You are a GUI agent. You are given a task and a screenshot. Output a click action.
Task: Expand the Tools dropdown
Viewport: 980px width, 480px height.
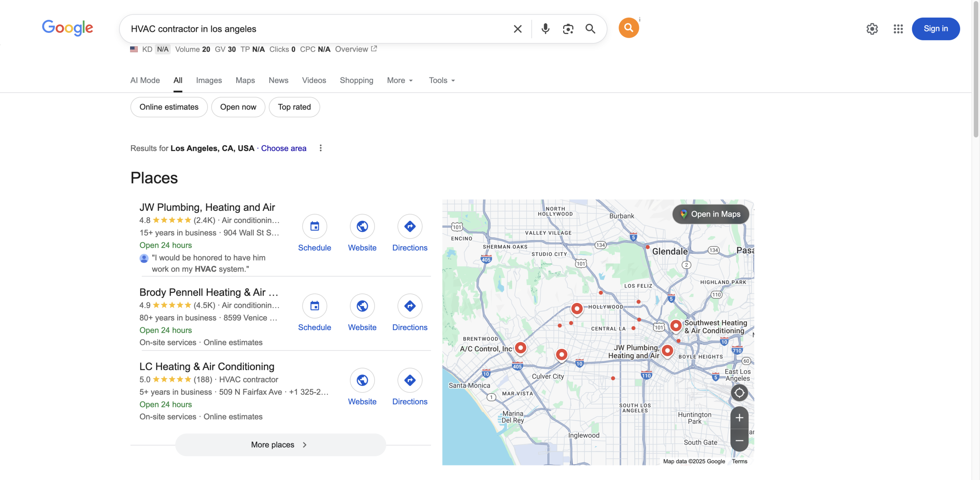pyautogui.click(x=442, y=80)
